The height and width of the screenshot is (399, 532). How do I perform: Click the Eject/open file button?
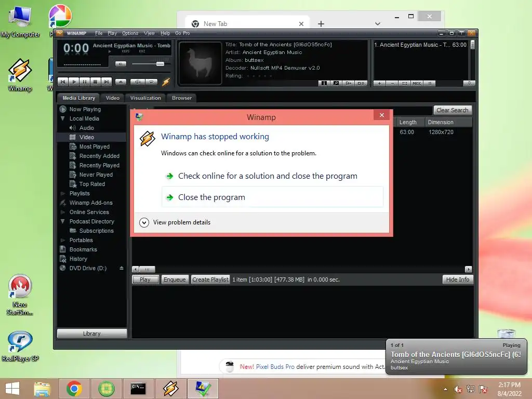pyautogui.click(x=121, y=82)
